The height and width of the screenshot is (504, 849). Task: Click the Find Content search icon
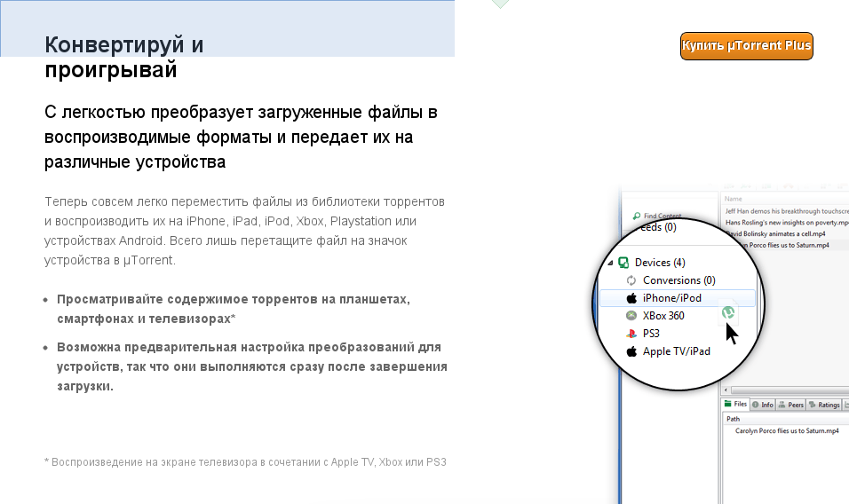pos(636,216)
